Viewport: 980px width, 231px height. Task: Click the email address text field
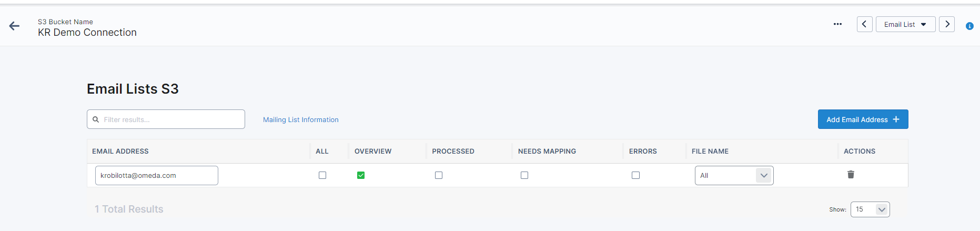click(157, 176)
